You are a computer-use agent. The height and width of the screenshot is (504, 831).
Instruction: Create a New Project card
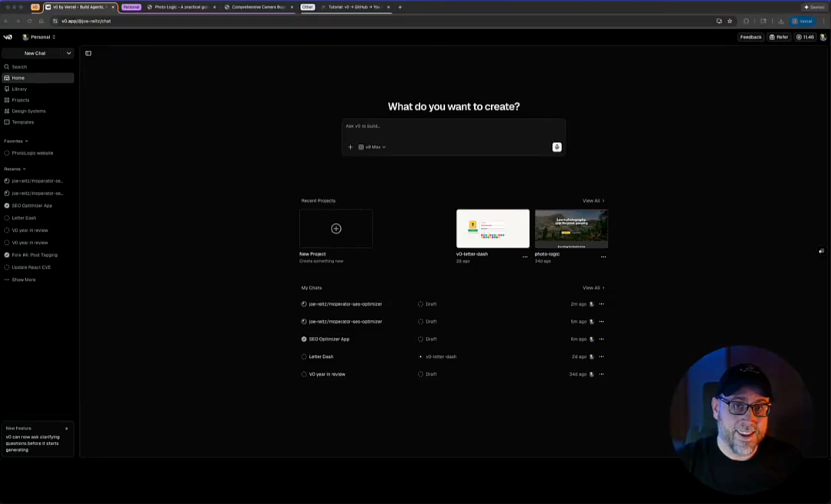point(336,229)
